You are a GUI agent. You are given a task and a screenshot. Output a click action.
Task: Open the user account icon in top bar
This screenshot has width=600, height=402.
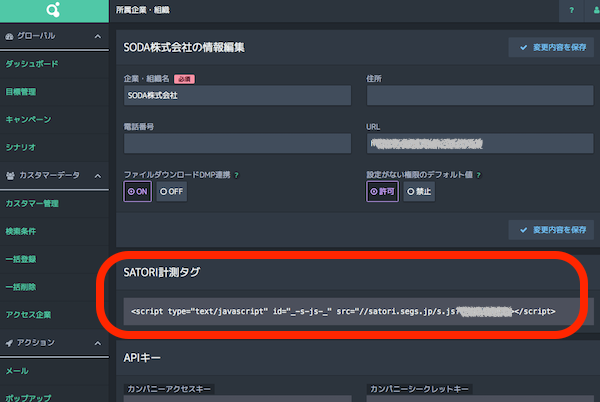tap(596, 10)
